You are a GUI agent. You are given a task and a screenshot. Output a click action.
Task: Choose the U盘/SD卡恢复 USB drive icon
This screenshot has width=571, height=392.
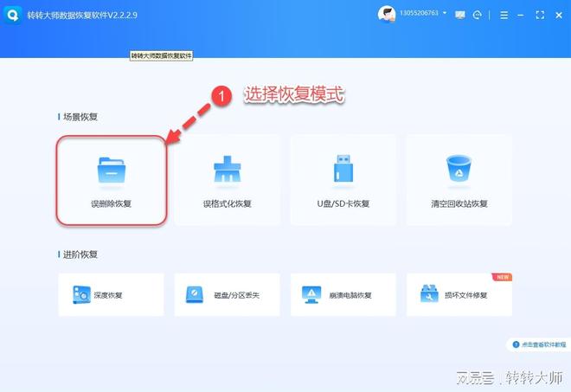tap(343, 169)
